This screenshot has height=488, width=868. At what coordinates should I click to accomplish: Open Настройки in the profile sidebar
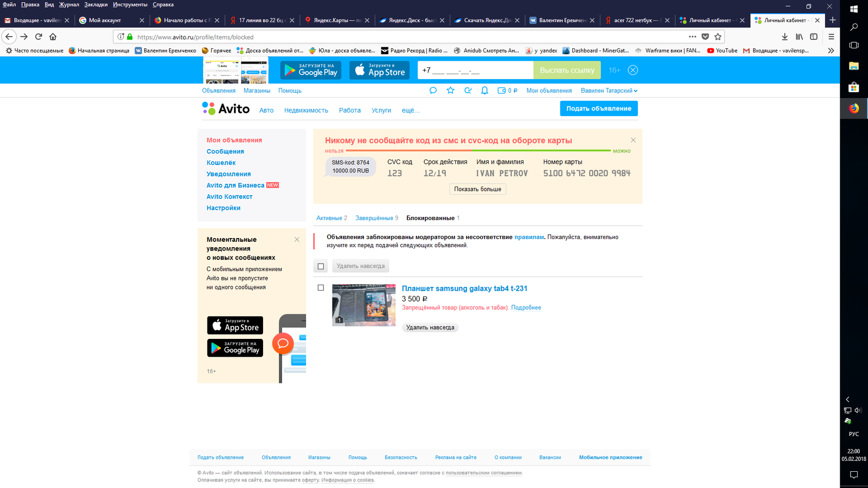(223, 208)
